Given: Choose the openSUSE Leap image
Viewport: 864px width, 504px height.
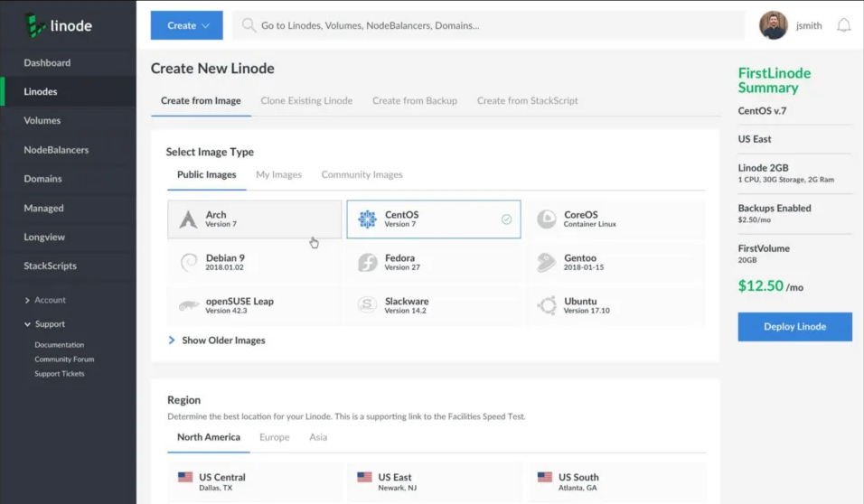Looking at the screenshot, I should click(x=255, y=305).
